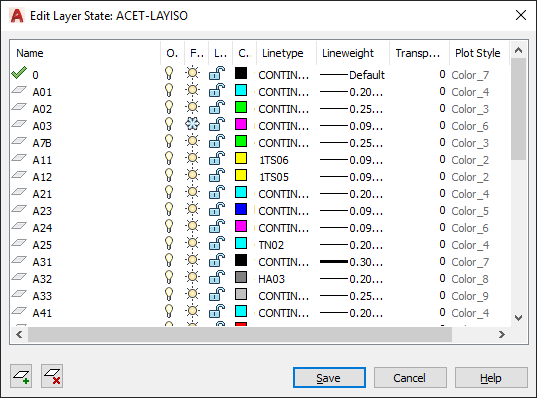Image resolution: width=537 pixels, height=398 pixels.
Task: Click the add layer to state icon
Action: click(21, 376)
